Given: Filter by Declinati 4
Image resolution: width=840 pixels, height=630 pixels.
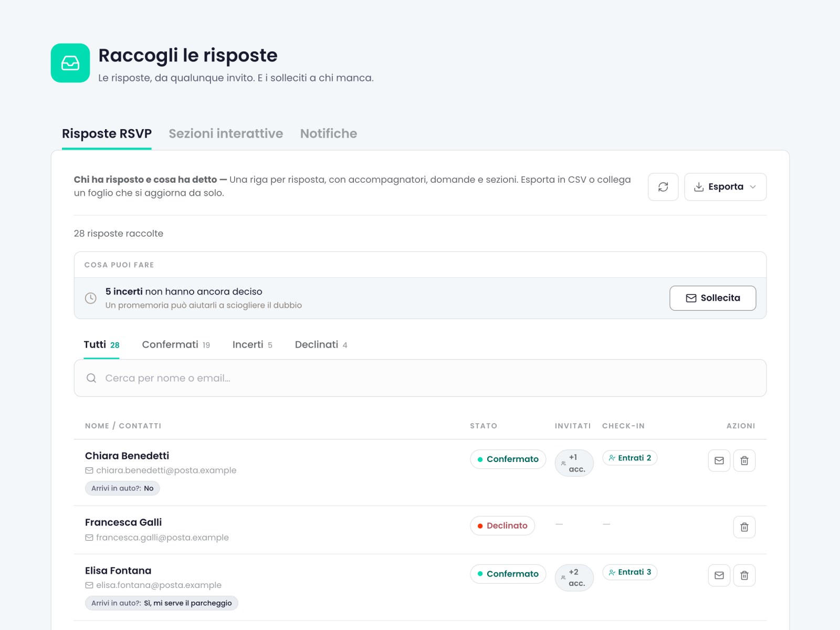Looking at the screenshot, I should [x=321, y=345].
